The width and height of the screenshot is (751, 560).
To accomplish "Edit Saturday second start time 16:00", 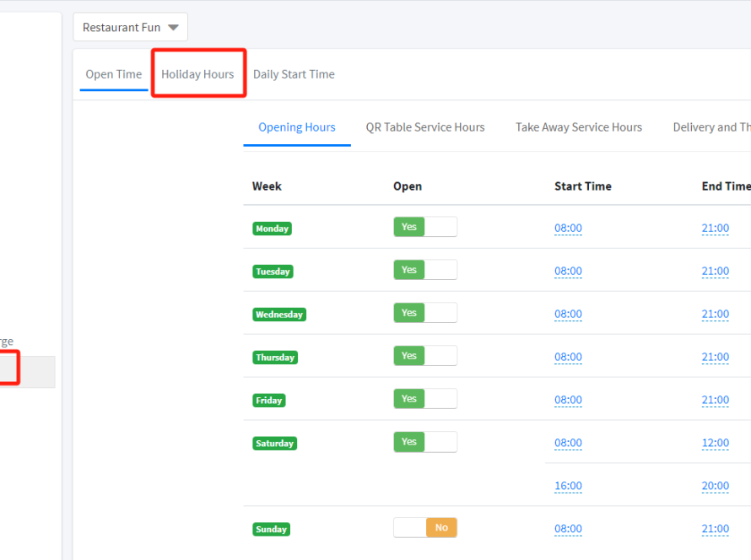I will (x=568, y=486).
